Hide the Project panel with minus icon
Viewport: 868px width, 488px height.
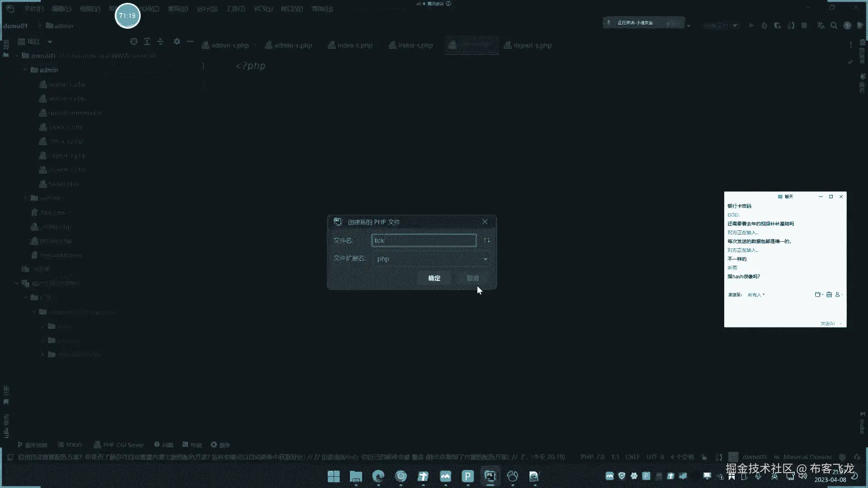tap(190, 42)
